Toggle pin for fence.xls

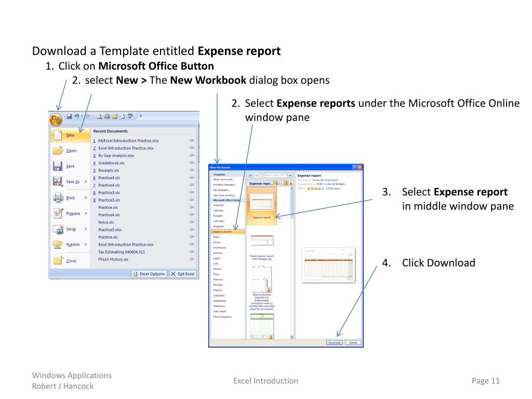tap(192, 222)
